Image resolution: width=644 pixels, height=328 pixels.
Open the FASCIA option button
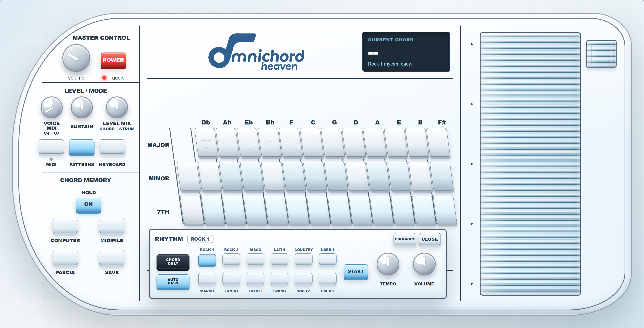(x=65, y=259)
